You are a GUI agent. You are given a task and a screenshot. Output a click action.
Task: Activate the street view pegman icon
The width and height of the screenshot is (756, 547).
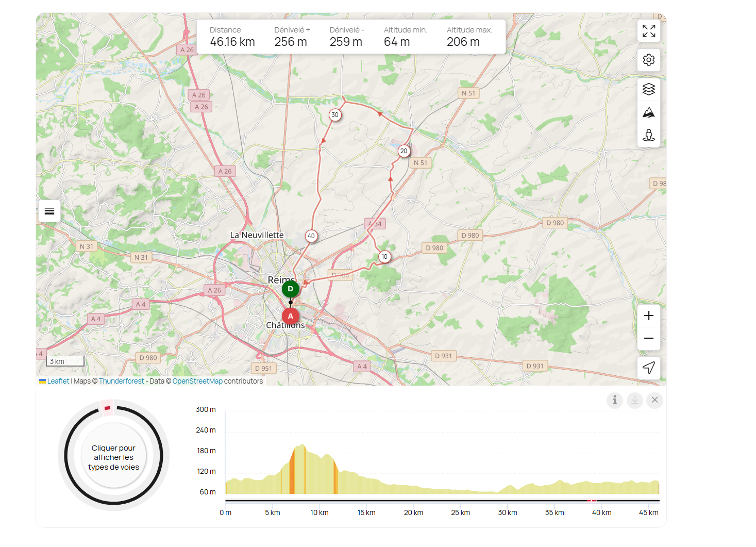[648, 135]
